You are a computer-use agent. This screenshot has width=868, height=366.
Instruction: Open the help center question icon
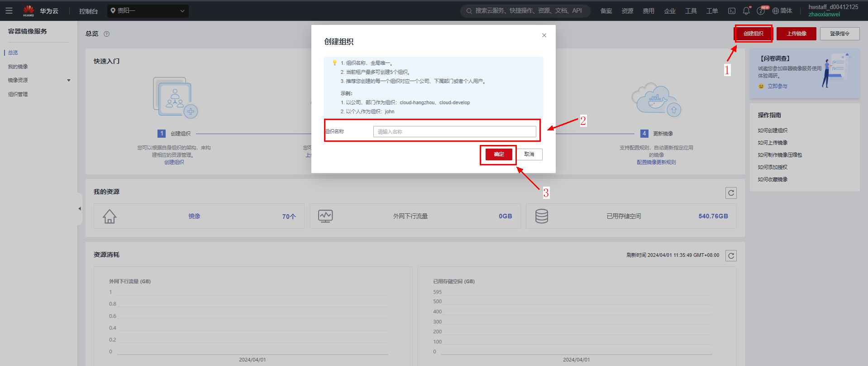[x=761, y=11]
